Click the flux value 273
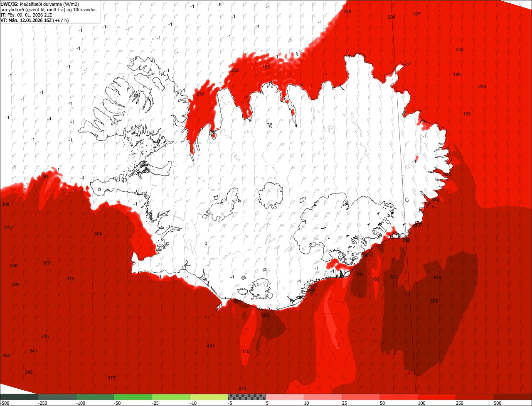The width and height of the screenshot is (532, 406). click(x=8, y=227)
